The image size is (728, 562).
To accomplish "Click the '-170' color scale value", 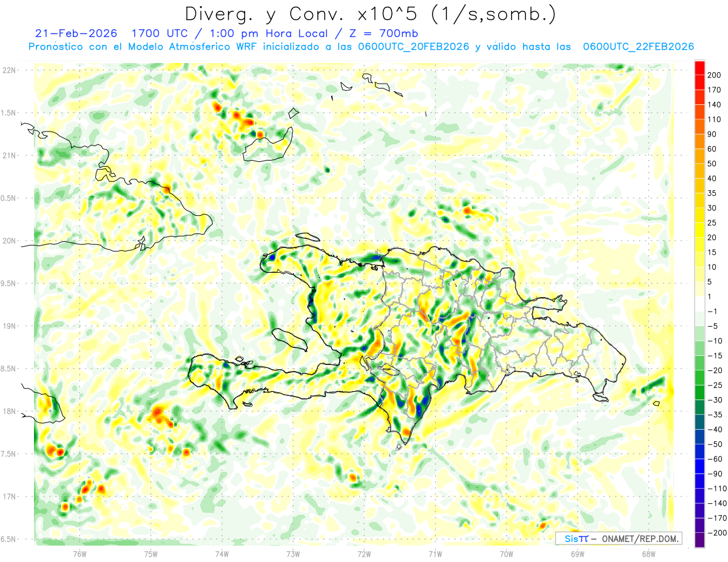I will 718,518.
